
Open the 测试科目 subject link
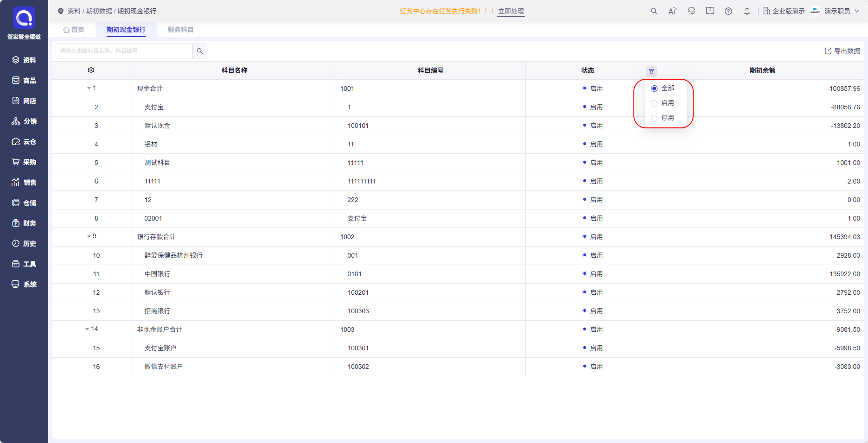pos(157,163)
